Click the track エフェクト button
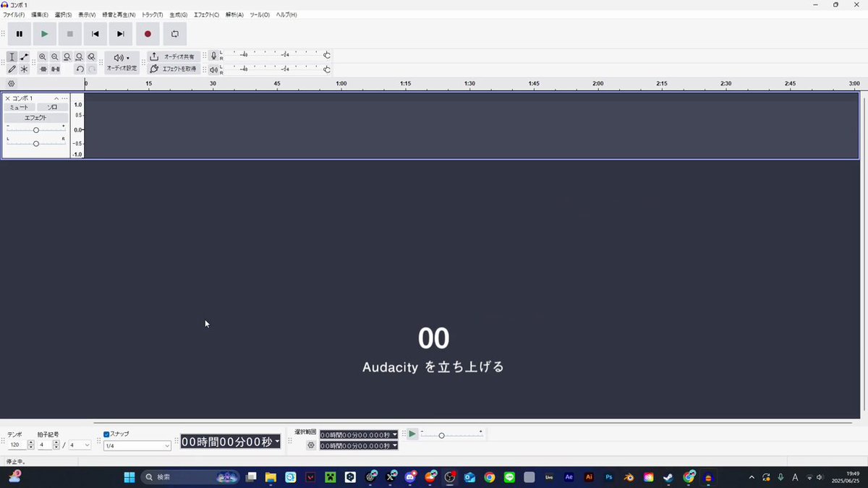 click(x=36, y=118)
